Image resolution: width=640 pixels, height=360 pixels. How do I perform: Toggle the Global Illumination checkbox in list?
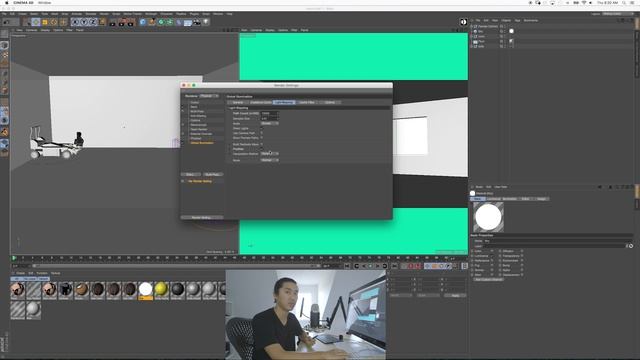click(183, 143)
